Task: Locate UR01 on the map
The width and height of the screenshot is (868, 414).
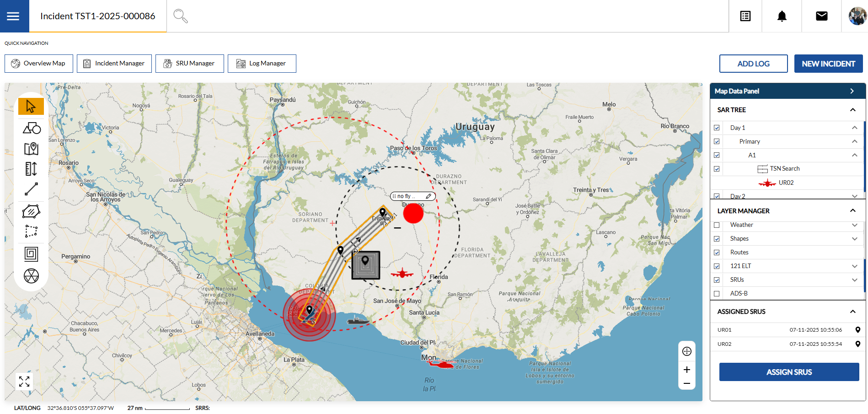Action: (857, 330)
